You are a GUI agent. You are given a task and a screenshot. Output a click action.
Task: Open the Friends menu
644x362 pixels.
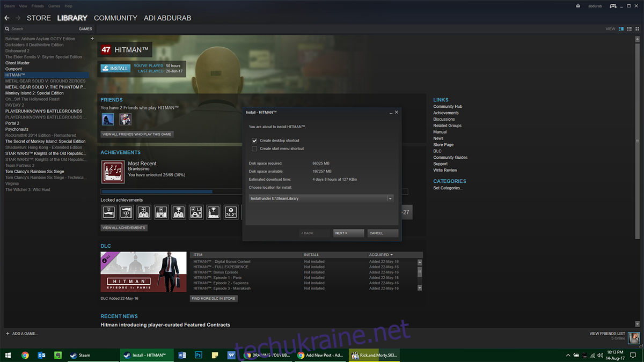pos(38,6)
